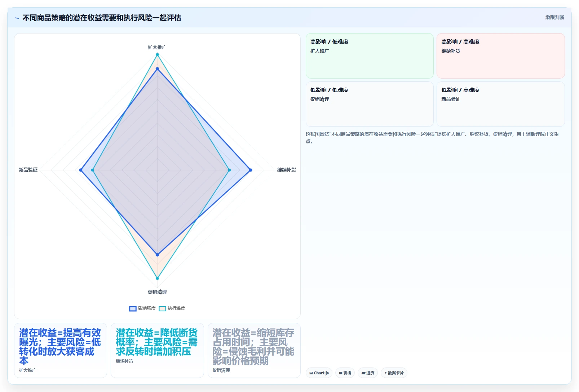Click the blue 影响强度 point on 继续补货 axis
Viewport: 579px width, 392px height.
(x=251, y=170)
